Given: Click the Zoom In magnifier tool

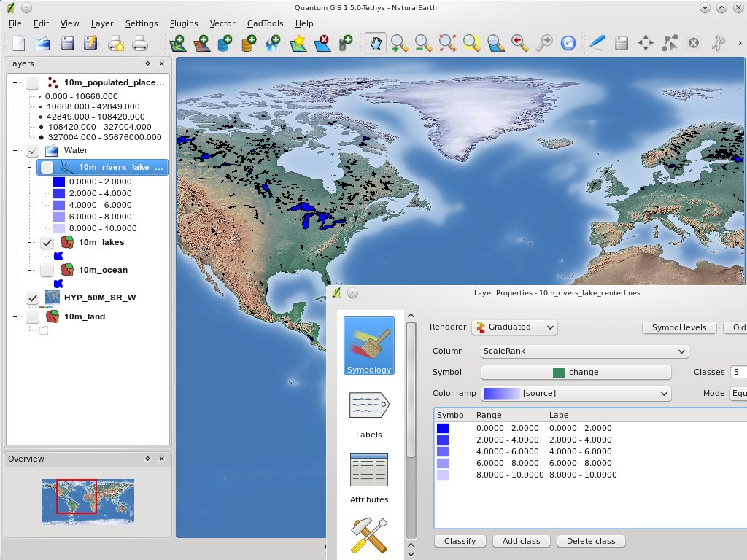Looking at the screenshot, I should tap(399, 43).
